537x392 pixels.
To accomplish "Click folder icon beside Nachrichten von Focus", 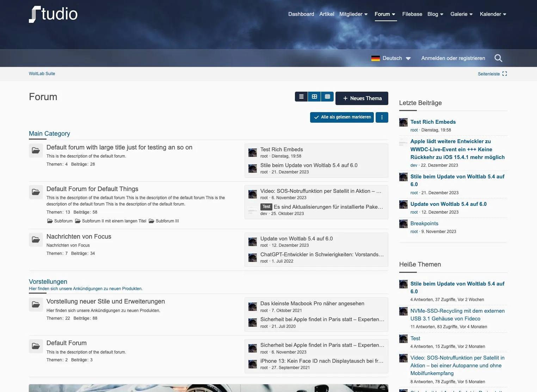I will 36,240.
